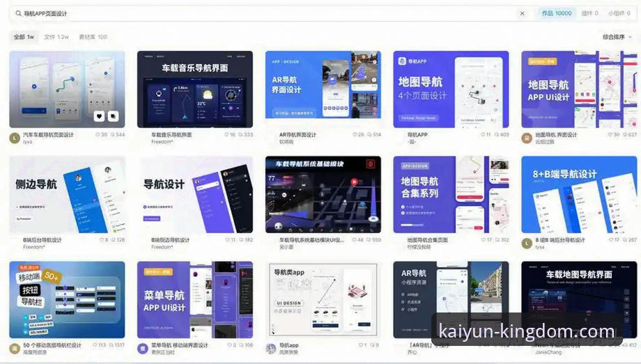The width and height of the screenshot is (641, 364).
Task: Click the author avatar beside 汽车车载导航页面设计
Action: [x=15, y=138]
